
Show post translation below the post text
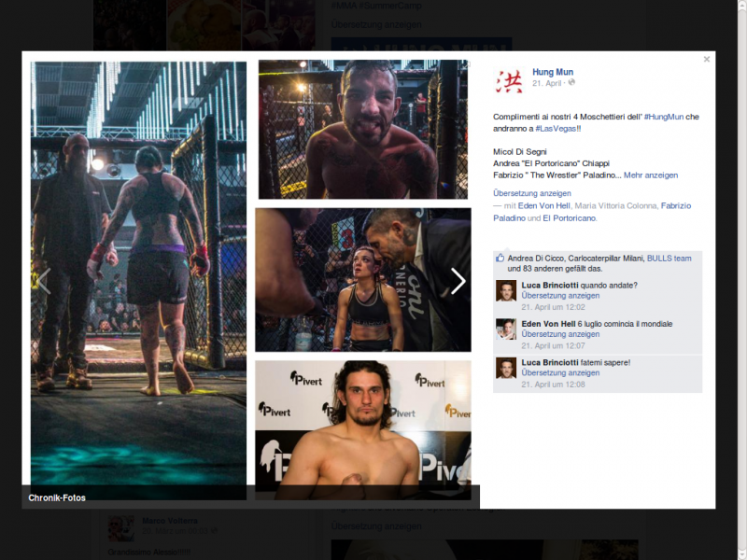point(531,193)
